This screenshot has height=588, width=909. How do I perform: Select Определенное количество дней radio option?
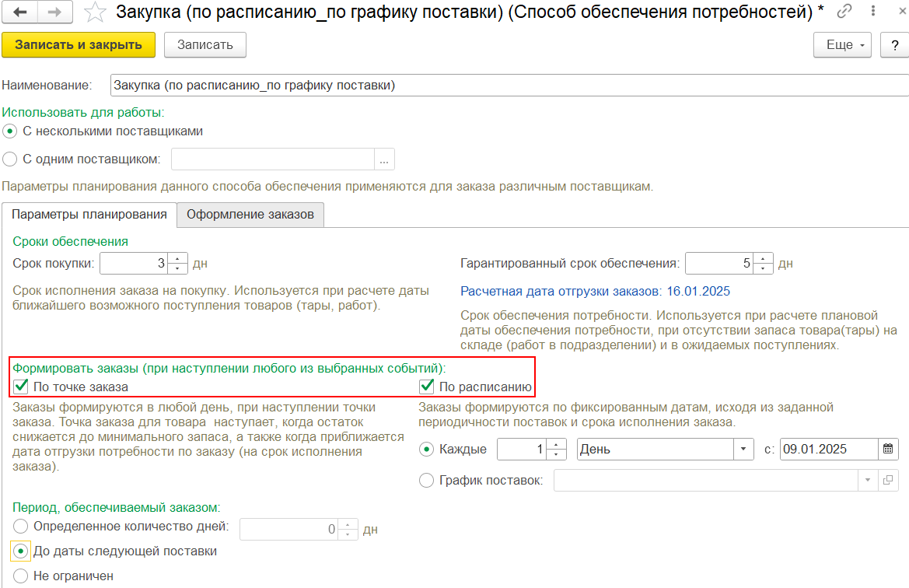point(20,526)
